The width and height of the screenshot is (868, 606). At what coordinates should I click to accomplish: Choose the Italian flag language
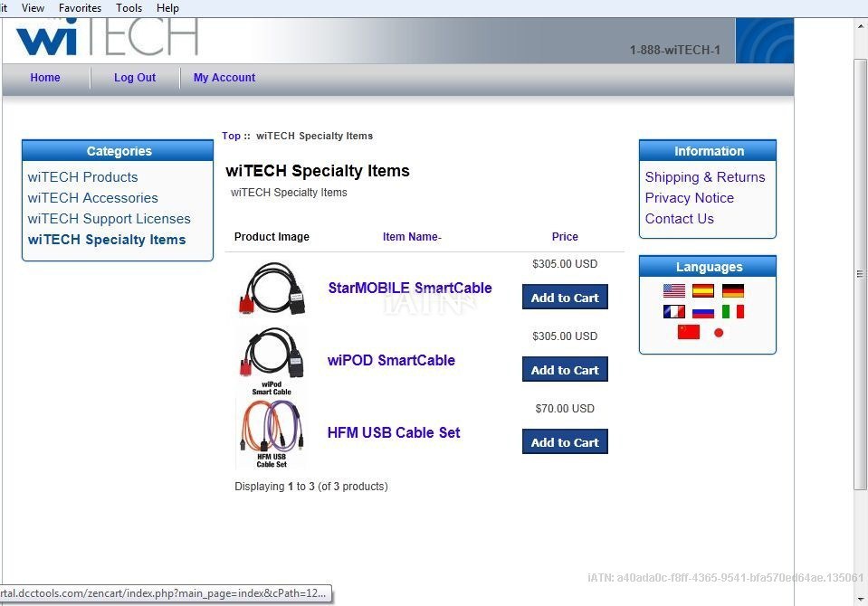[733, 311]
